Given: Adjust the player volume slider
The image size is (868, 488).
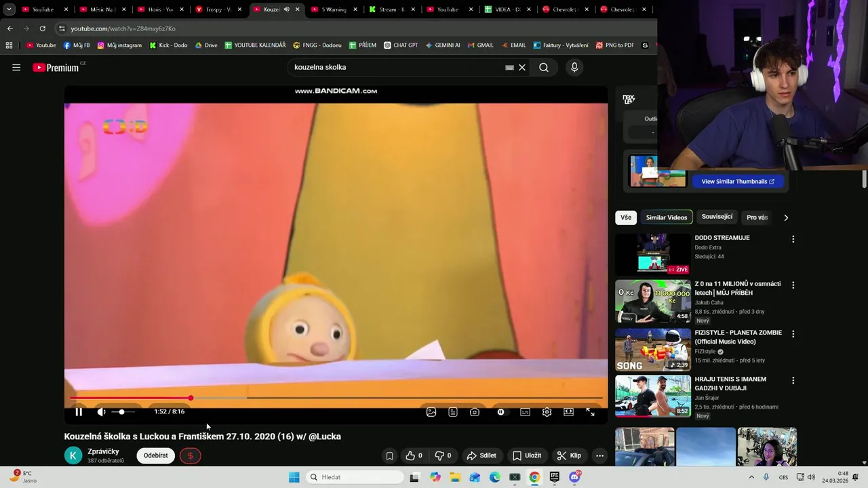Looking at the screenshot, I should (x=123, y=411).
